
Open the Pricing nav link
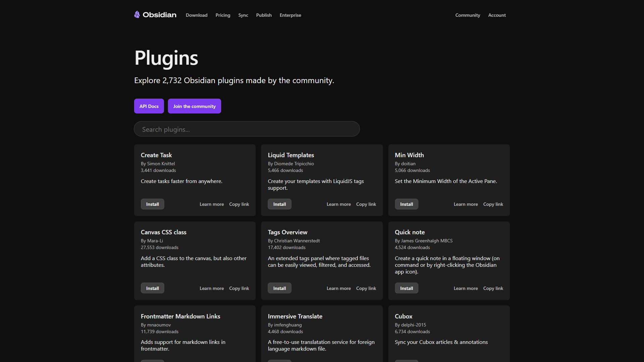[223, 15]
